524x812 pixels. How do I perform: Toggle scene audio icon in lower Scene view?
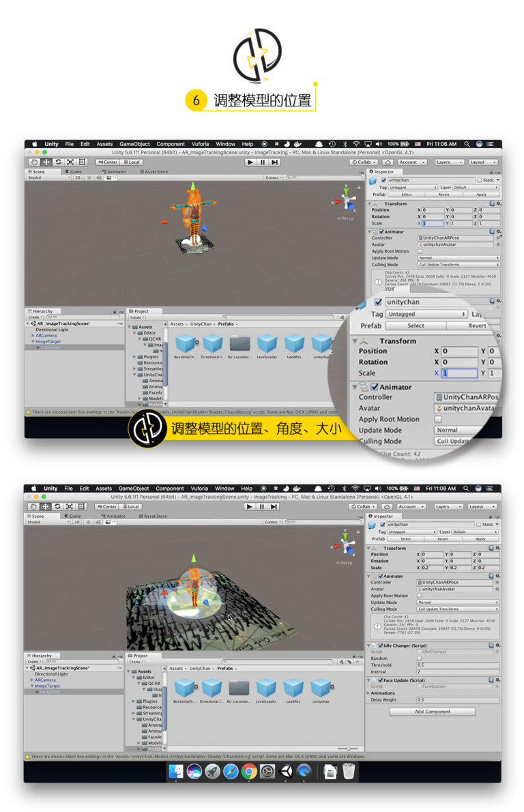pyautogui.click(x=98, y=522)
